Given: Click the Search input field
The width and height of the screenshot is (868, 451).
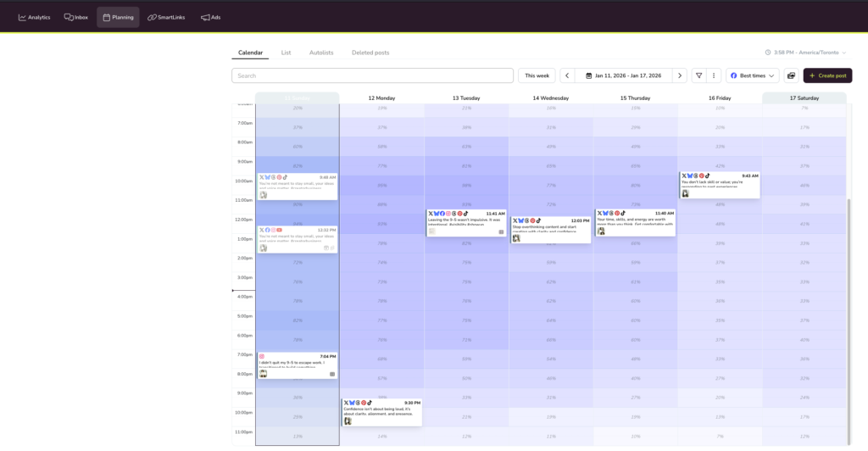Looking at the screenshot, I should click(x=372, y=75).
